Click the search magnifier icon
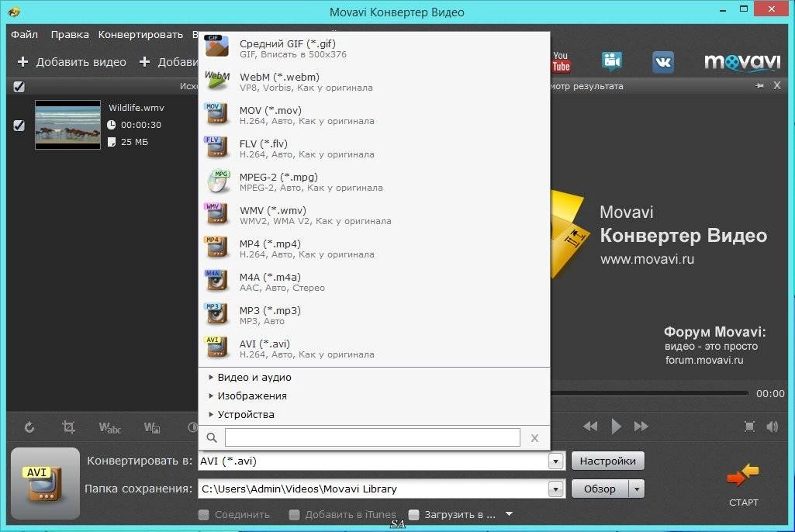This screenshot has width=795, height=532. coord(212,437)
